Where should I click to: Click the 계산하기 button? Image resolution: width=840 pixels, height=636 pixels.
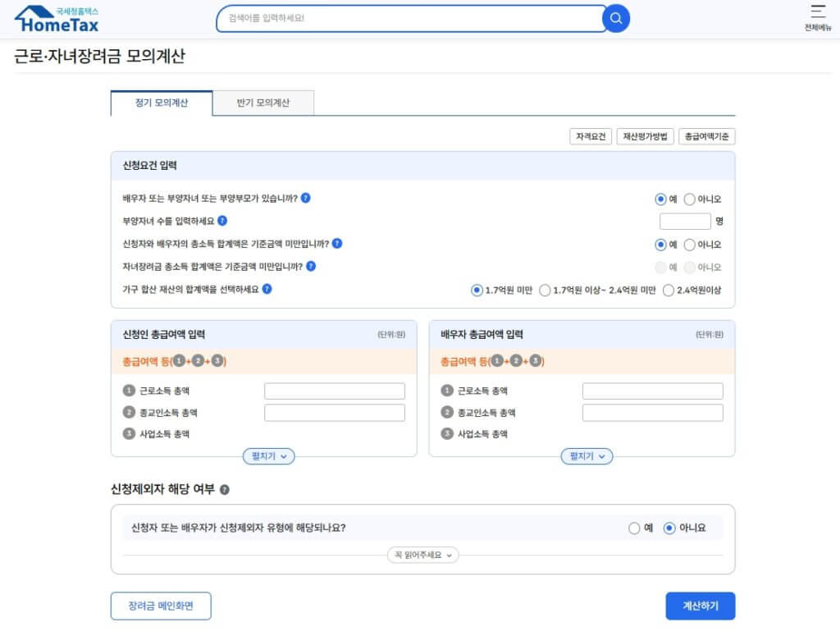pyautogui.click(x=700, y=606)
